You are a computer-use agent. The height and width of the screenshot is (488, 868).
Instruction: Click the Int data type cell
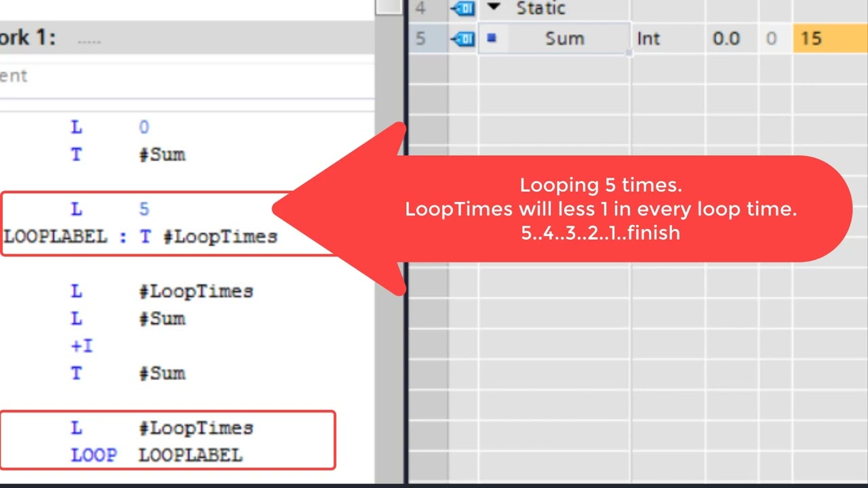(668, 39)
